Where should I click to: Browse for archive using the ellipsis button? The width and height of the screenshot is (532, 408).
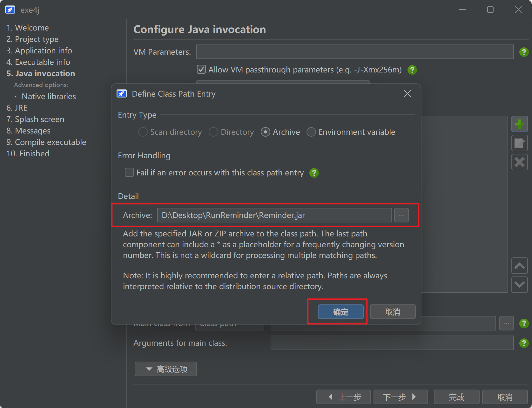[x=401, y=215]
